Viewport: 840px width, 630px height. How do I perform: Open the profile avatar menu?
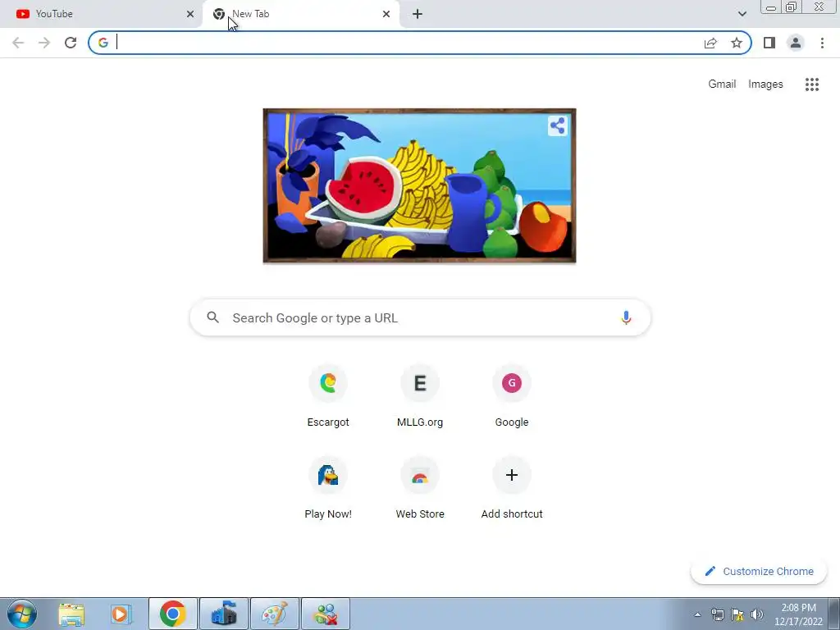point(796,43)
